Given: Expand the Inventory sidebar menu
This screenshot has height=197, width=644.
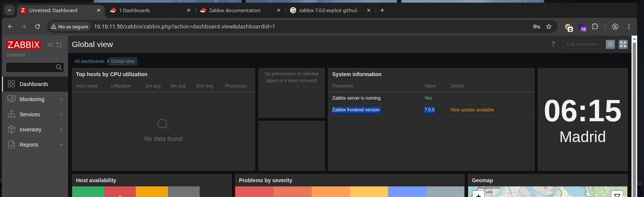Looking at the screenshot, I should [31, 130].
